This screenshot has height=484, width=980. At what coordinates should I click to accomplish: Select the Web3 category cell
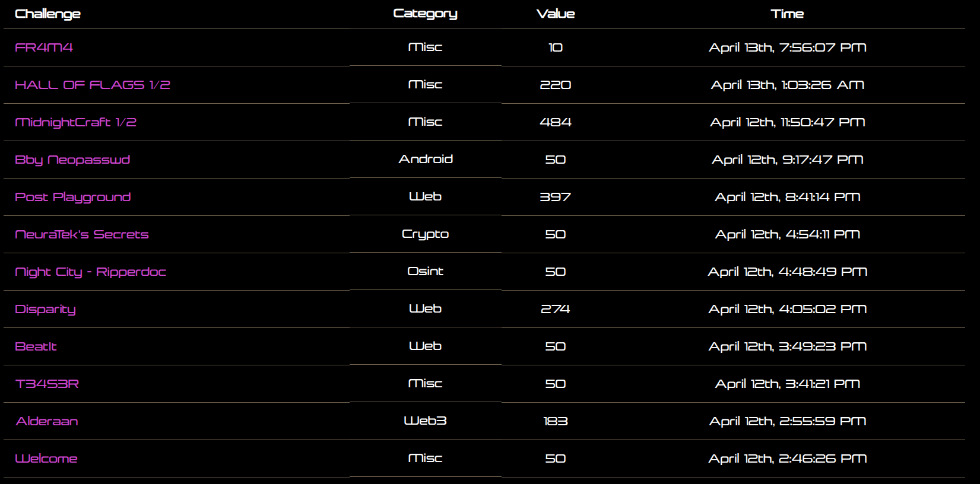click(426, 421)
